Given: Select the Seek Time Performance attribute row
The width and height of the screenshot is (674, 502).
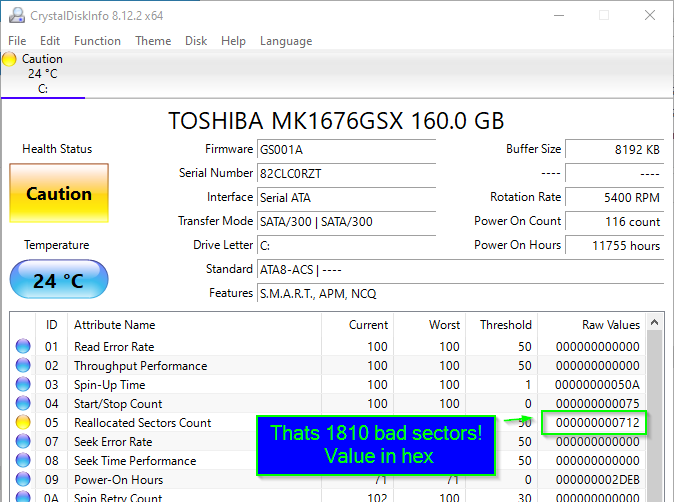Looking at the screenshot, I should tap(328, 460).
